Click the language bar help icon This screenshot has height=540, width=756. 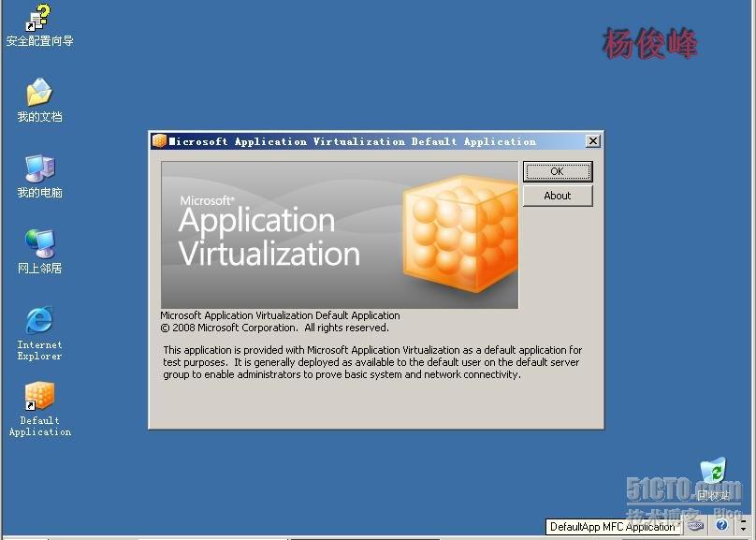tap(721, 525)
